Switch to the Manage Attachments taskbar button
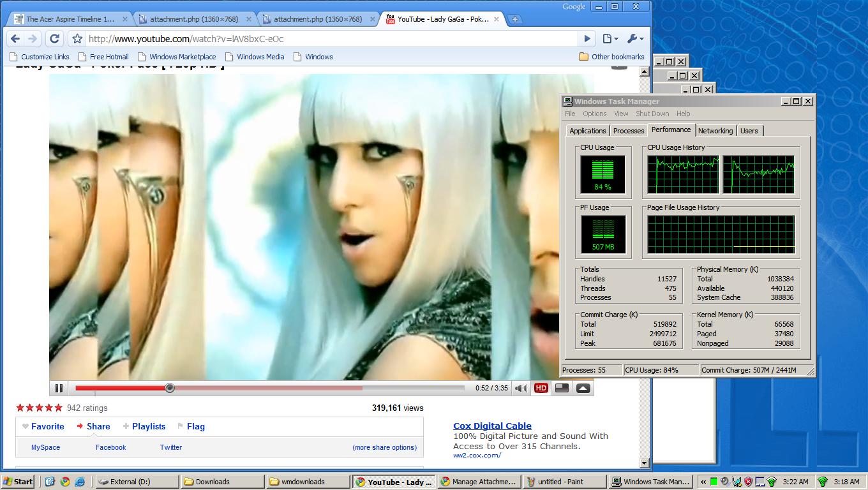The image size is (868, 490). point(479,482)
